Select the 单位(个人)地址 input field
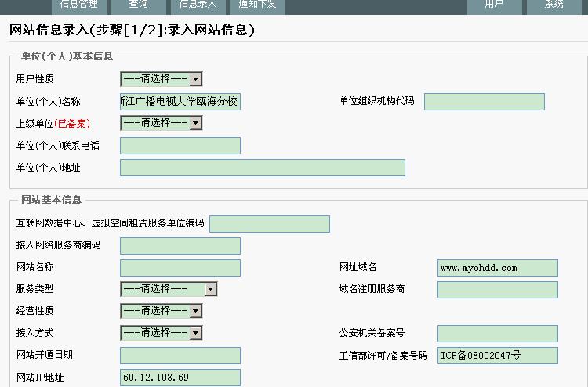The image size is (588, 387). (262, 168)
